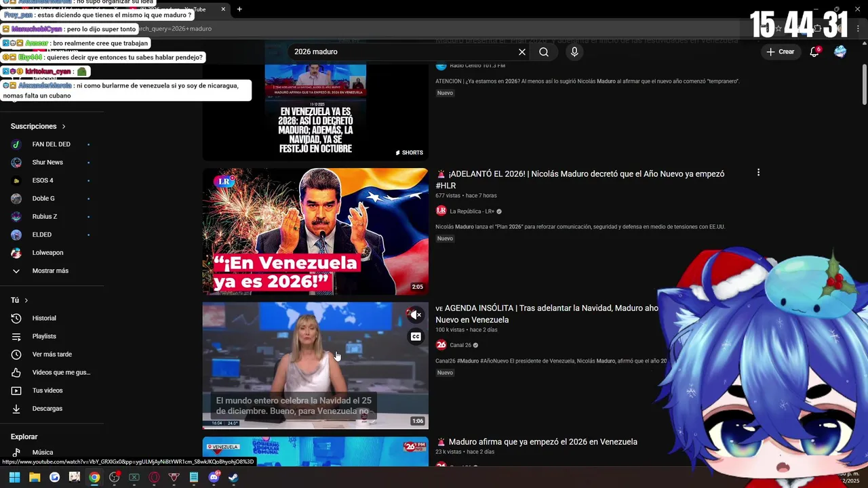Switch to Chrome in the taskbar

point(94,477)
